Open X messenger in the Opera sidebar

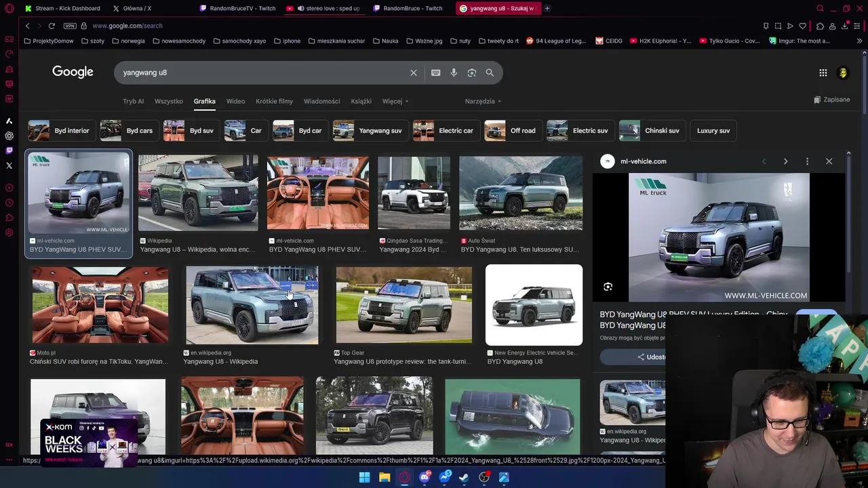pyautogui.click(x=9, y=165)
